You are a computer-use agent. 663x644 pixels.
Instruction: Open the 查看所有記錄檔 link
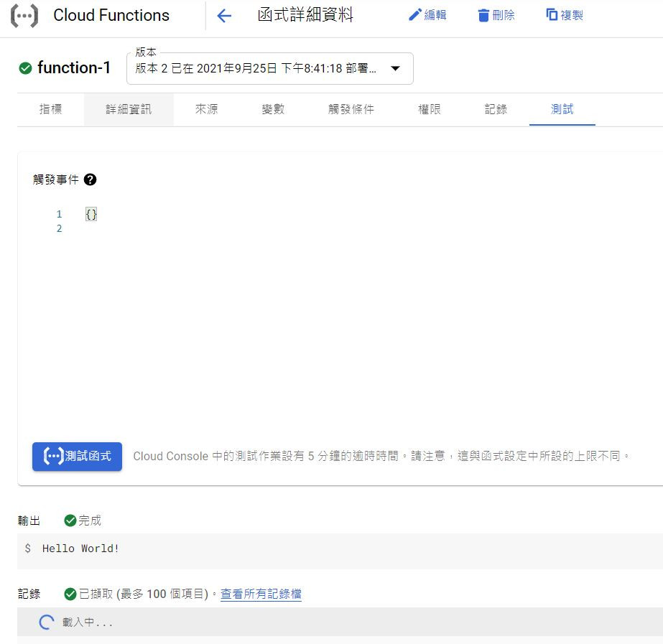point(261,594)
